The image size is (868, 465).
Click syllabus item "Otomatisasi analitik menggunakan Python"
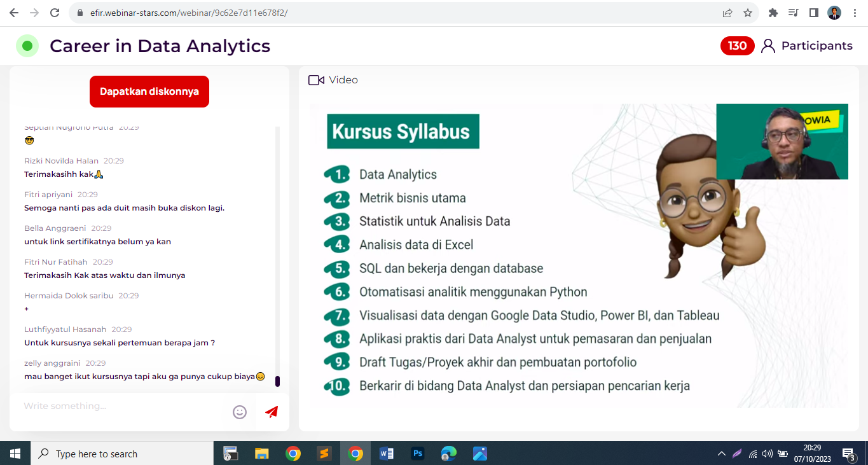[473, 292]
